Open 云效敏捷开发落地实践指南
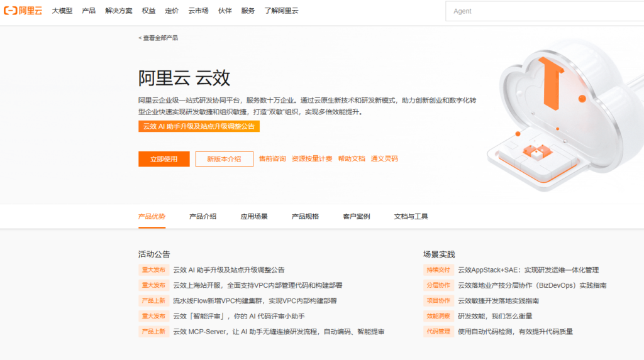 coord(498,301)
